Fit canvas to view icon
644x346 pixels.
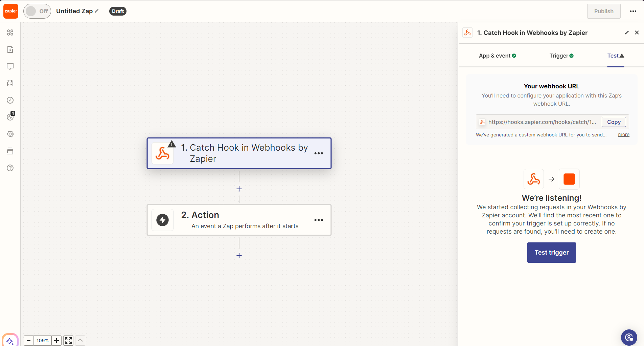click(68, 341)
